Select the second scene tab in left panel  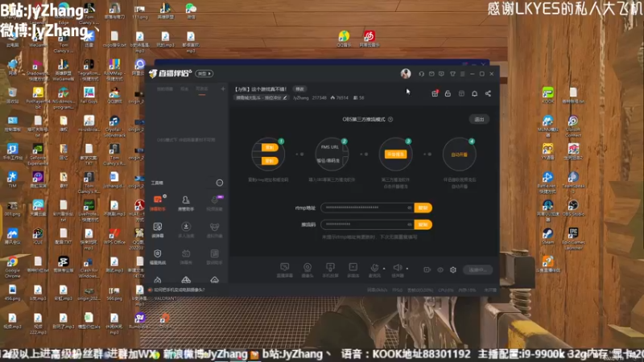184,89
